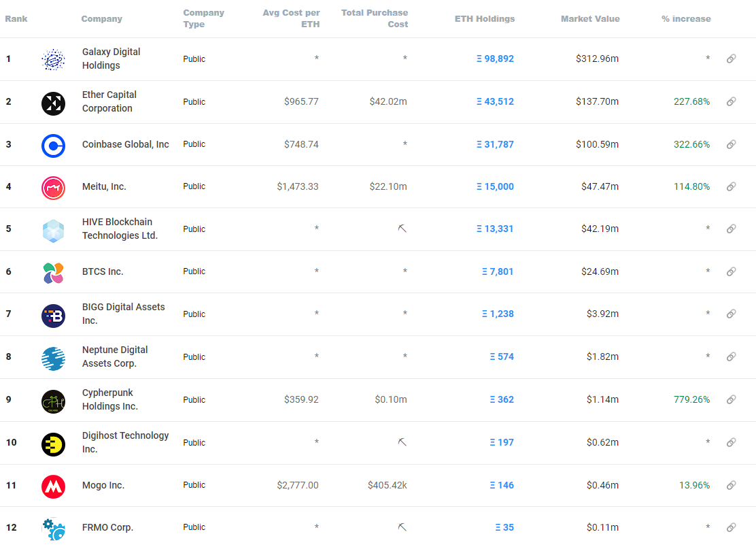Open the chain-link icon for Galaxy Digital Holdings
756x547 pixels.
[x=731, y=59]
